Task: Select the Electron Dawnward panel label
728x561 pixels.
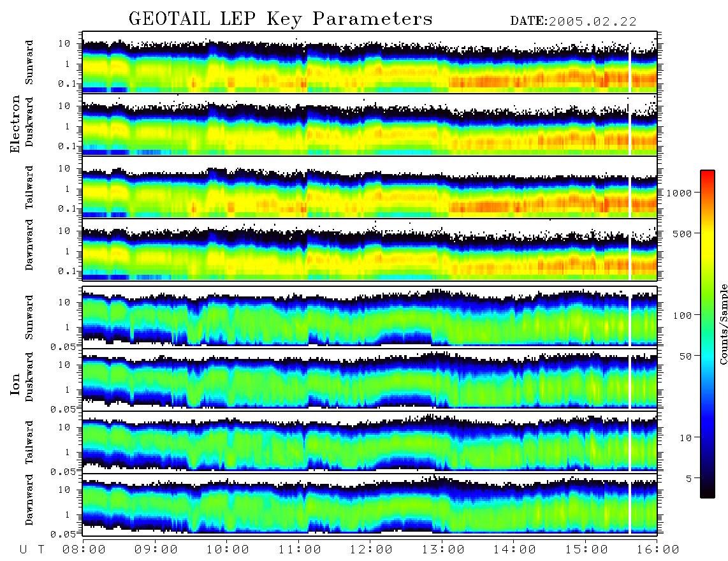Action: [x=29, y=245]
